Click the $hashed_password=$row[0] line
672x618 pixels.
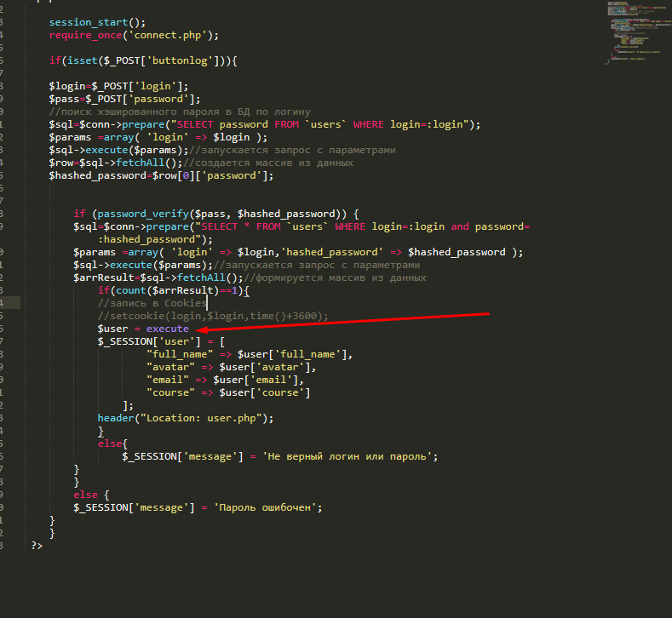161,175
